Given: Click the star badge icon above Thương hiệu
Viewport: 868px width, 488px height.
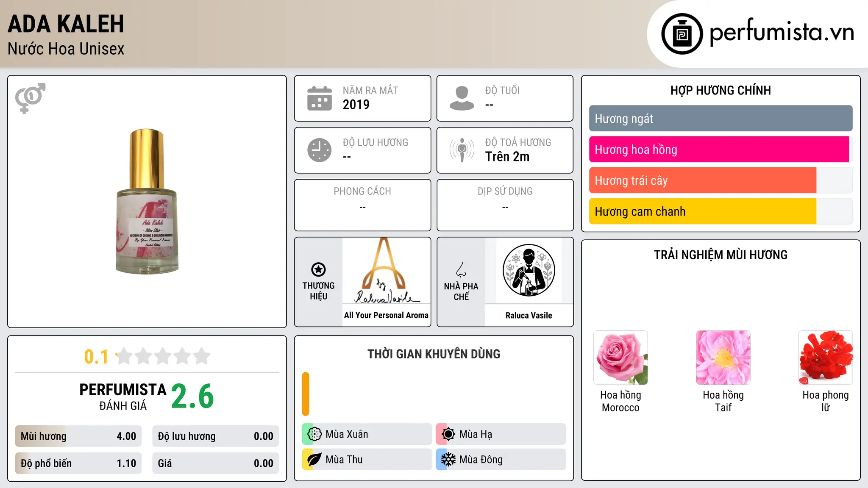Looking at the screenshot, I should pos(318,269).
